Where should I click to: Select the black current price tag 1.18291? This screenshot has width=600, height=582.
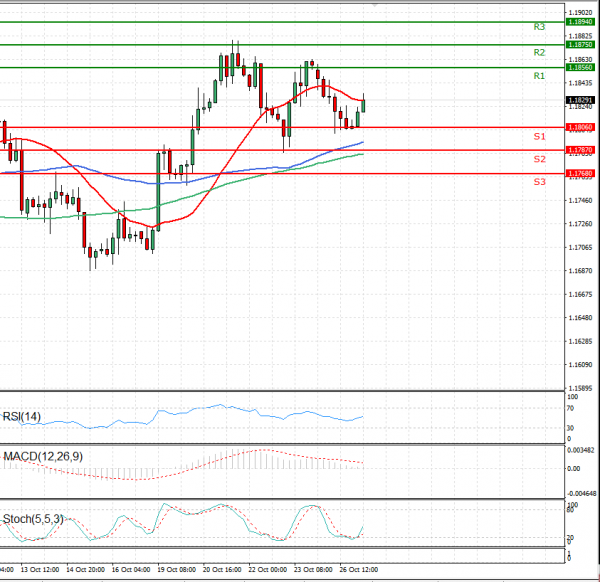click(x=580, y=100)
